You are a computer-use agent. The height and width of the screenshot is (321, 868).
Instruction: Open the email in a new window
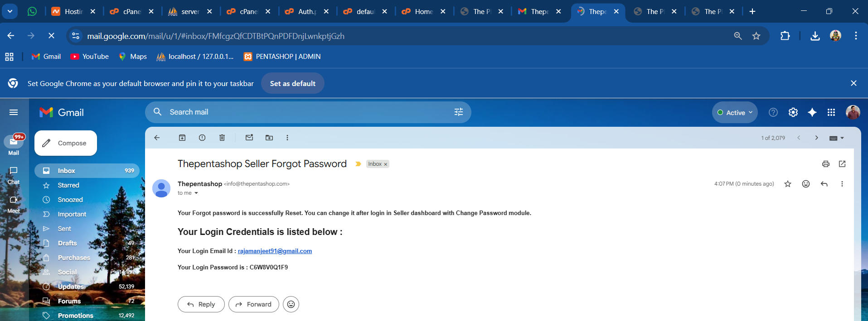click(842, 164)
